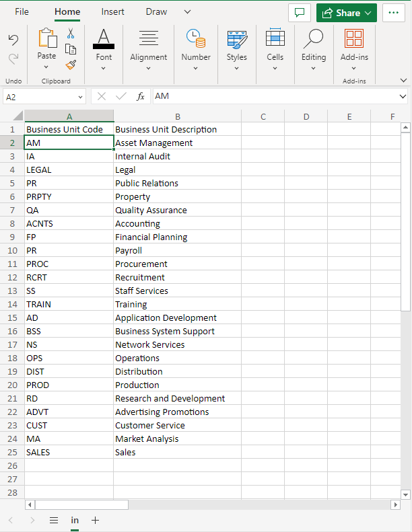Click the insert function fx icon
The height and width of the screenshot is (532, 412).
click(x=141, y=96)
